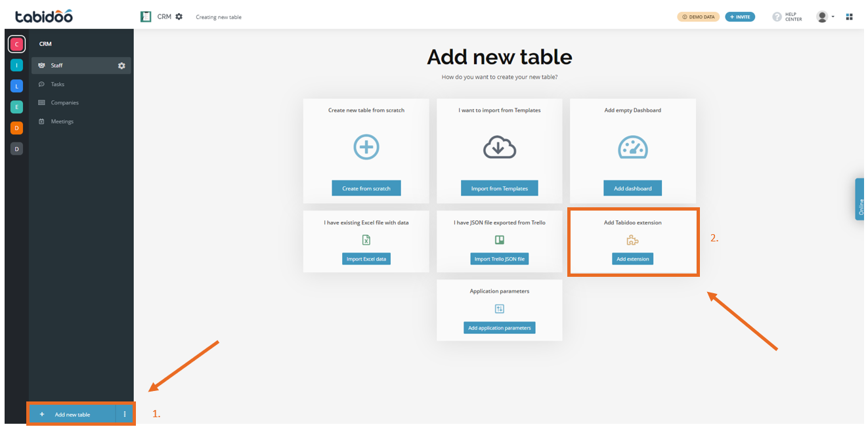Click the CRM name in header
Viewport: 868px width, 429px height.
pos(164,16)
